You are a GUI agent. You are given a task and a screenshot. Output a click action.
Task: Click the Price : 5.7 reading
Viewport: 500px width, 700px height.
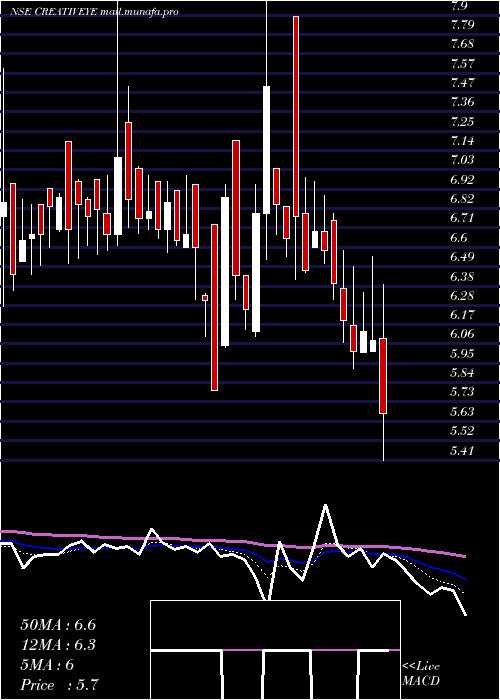click(59, 685)
